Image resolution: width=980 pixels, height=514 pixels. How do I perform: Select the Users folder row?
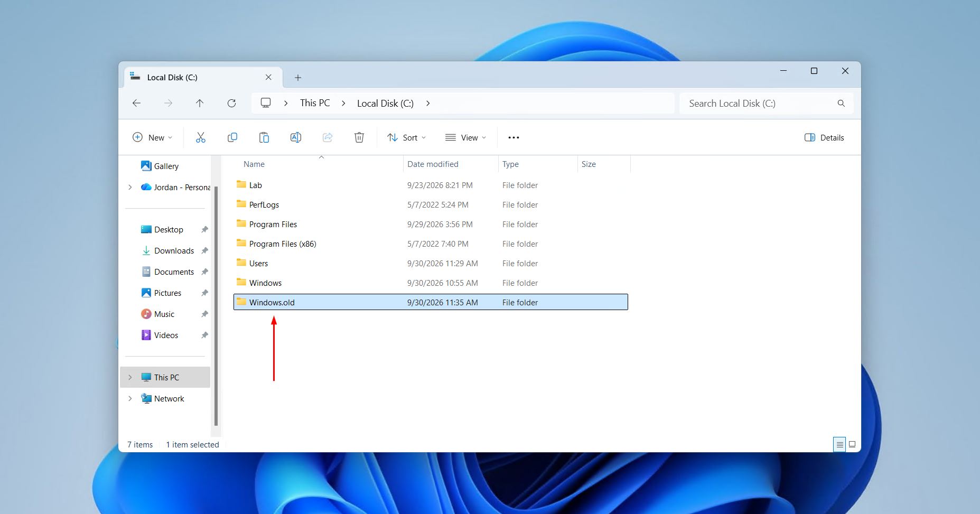(431, 263)
